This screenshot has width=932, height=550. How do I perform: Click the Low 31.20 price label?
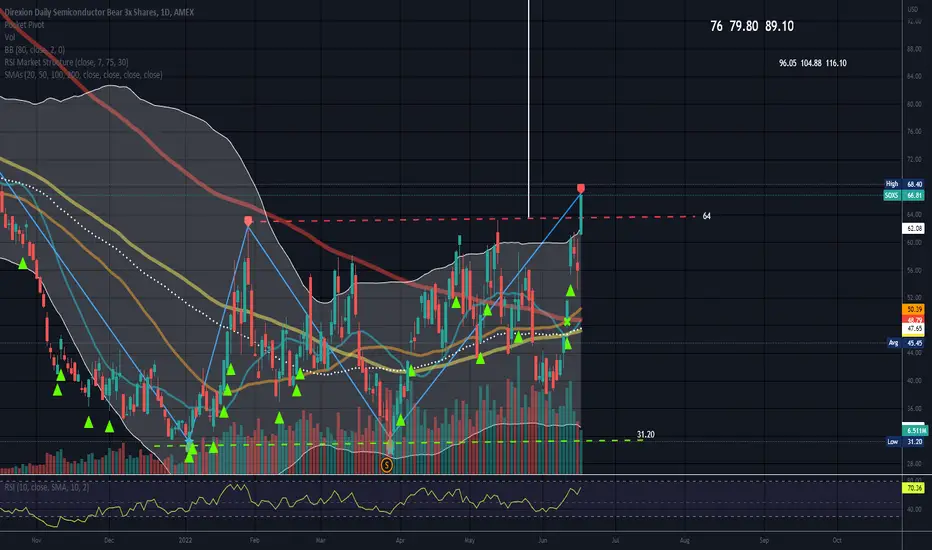click(905, 442)
